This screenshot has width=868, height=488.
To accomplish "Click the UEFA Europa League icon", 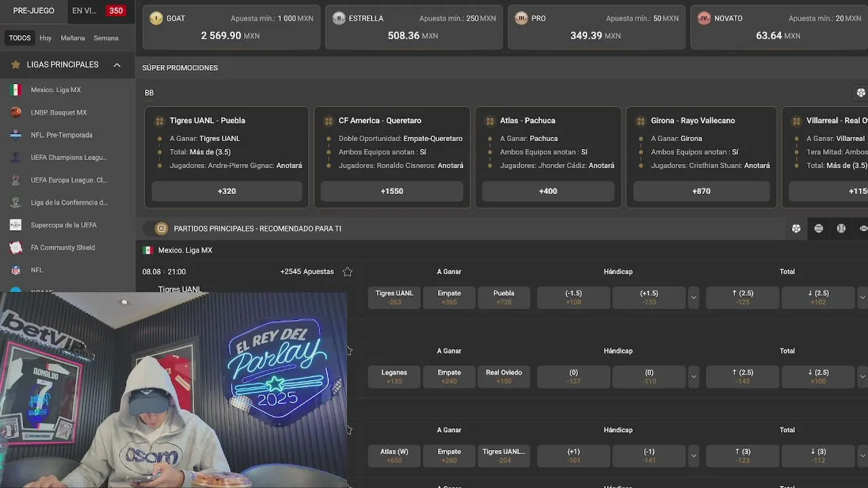I will (16, 180).
